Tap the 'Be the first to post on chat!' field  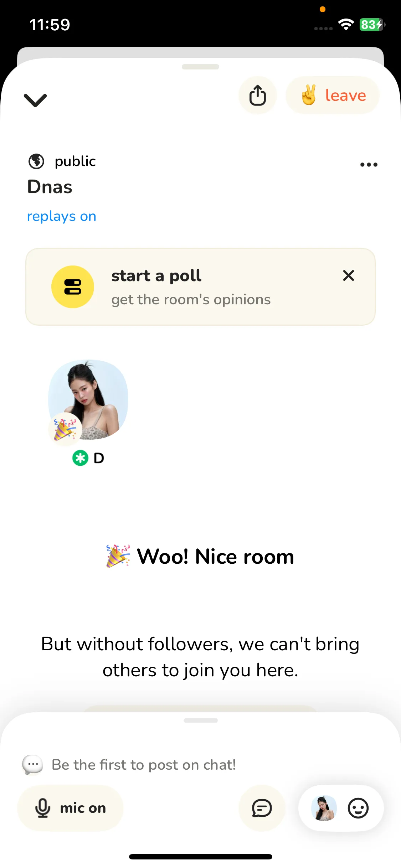tap(144, 765)
